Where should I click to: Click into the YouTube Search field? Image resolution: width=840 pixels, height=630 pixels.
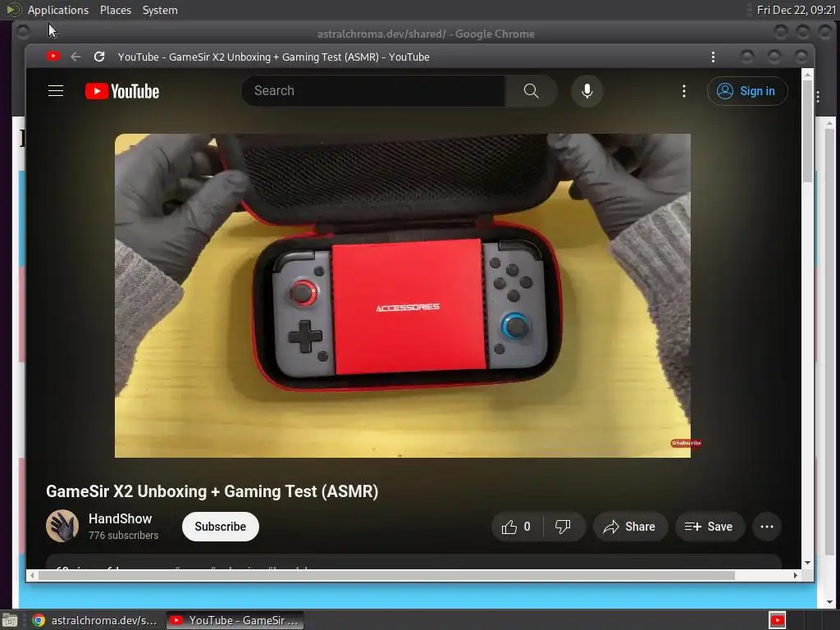373,91
